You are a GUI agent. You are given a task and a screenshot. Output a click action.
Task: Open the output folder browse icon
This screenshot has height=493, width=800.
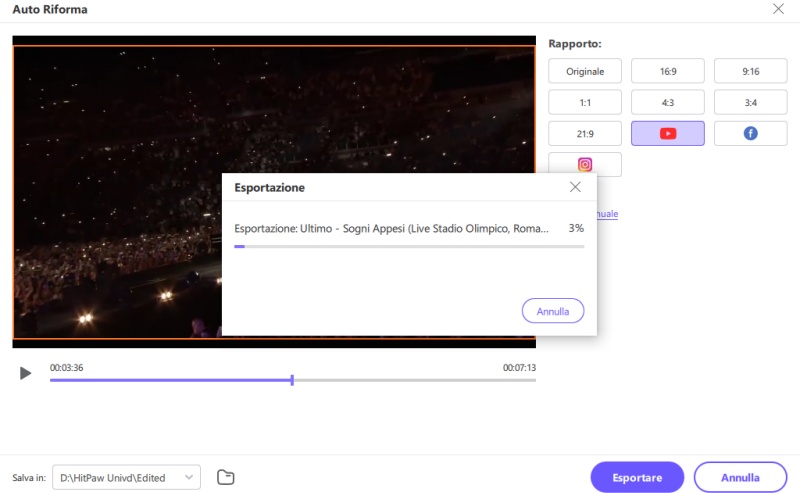[x=226, y=477]
